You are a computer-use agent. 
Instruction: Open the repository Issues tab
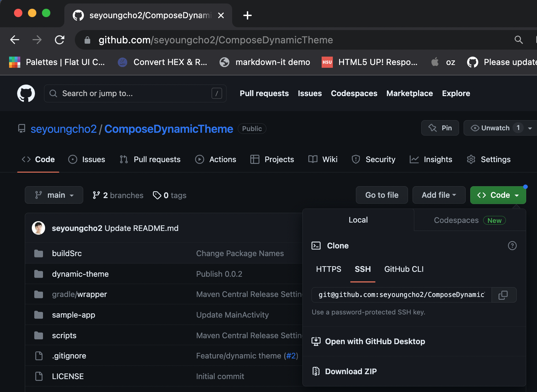(87, 159)
